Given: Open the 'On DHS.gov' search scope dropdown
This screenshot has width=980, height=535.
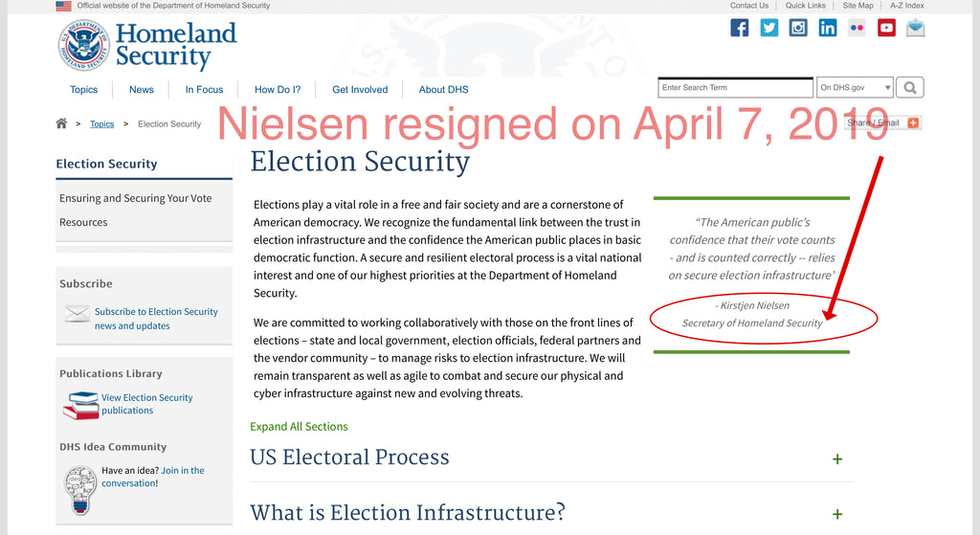Looking at the screenshot, I should click(855, 87).
